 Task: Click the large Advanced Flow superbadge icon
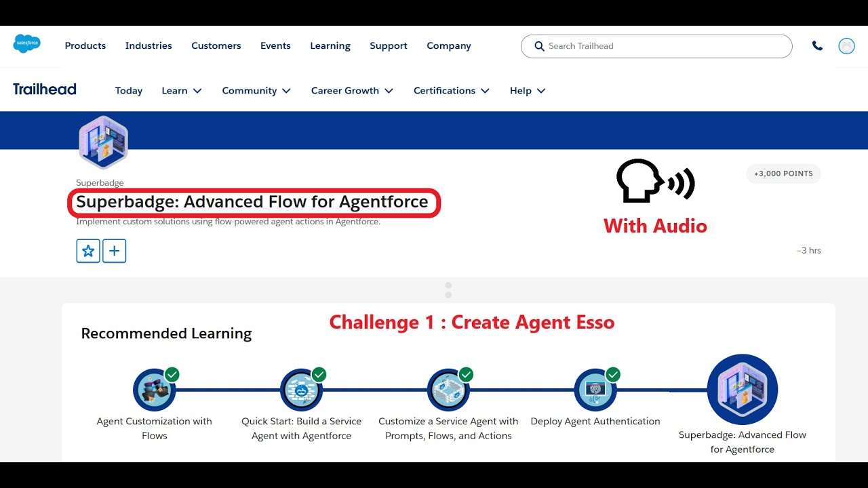743,390
